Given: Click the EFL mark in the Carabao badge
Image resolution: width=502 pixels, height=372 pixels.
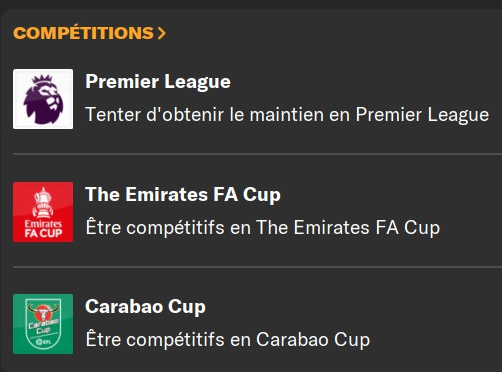Looking at the screenshot, I should pos(42,342).
